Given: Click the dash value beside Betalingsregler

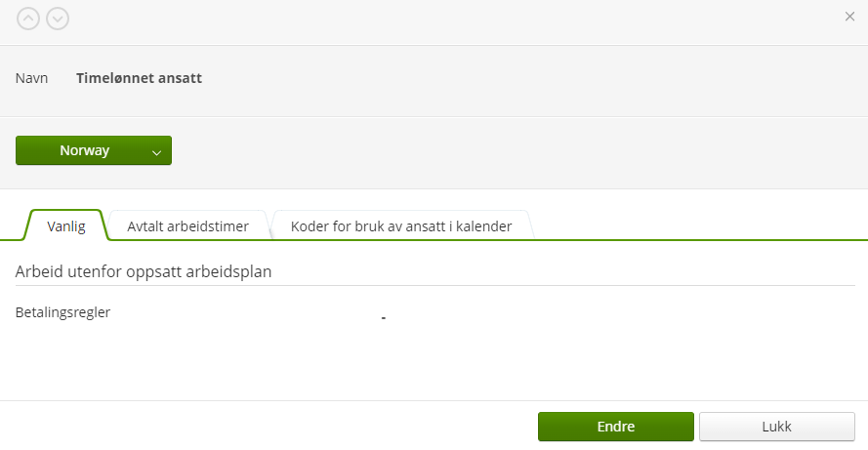Looking at the screenshot, I should [x=383, y=317].
